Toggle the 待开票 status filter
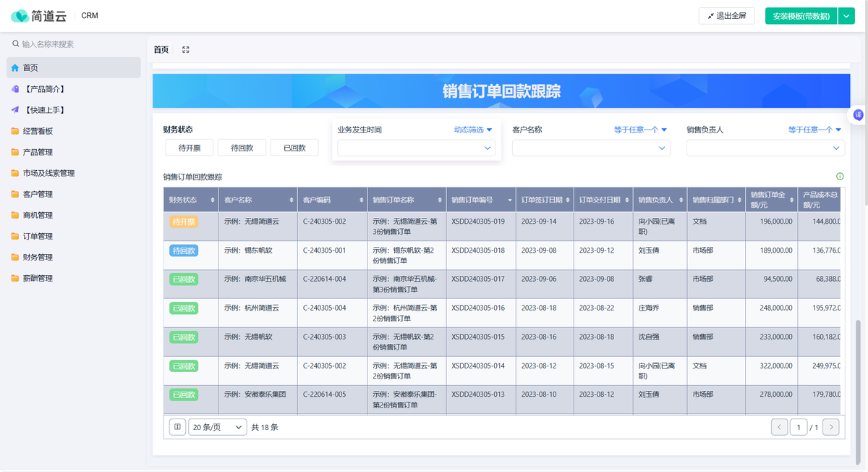Screen dimensions: 868x472 [189, 148]
